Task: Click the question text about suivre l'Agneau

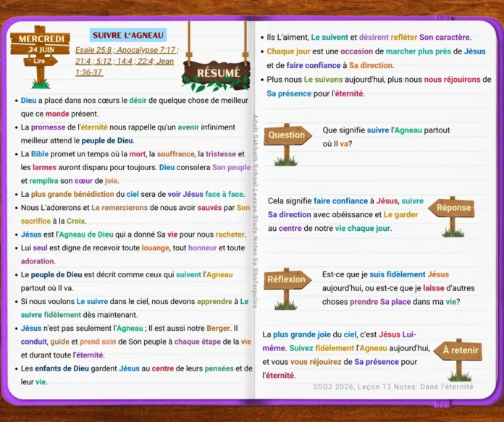Action: pos(386,137)
